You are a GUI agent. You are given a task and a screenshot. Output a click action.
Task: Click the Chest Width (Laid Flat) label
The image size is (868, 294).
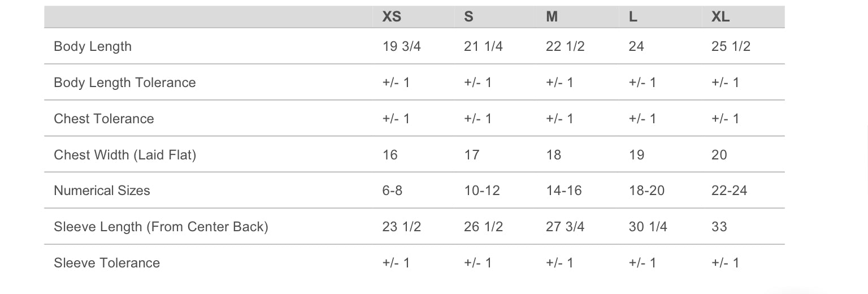point(124,155)
